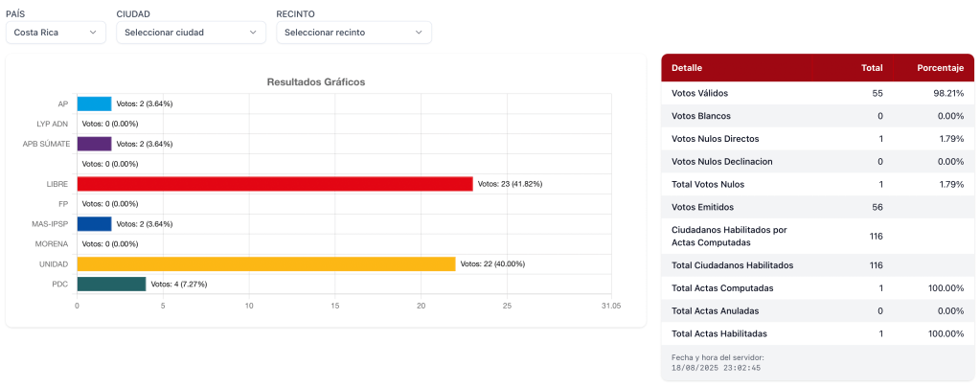Select the purple APB SÚMATE bar
This screenshot has height=388, width=980.
[94, 144]
